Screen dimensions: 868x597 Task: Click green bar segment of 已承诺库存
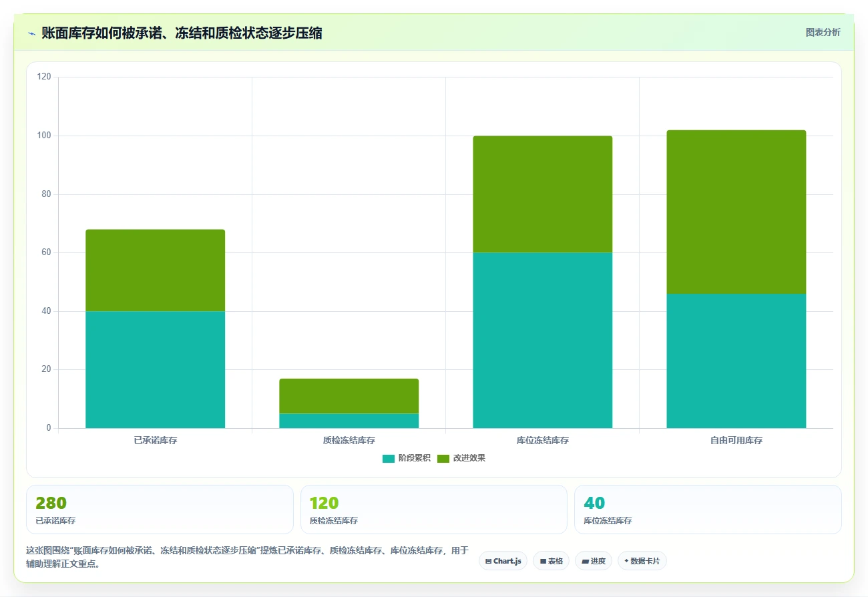156,270
